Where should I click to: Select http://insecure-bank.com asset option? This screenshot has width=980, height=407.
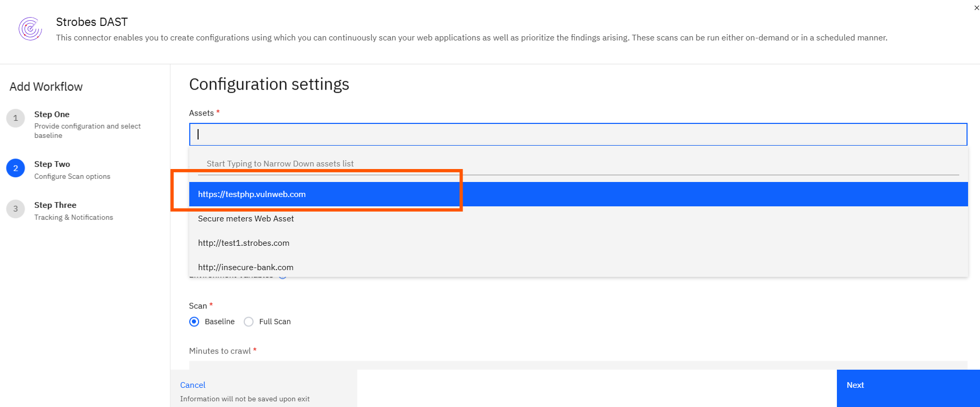click(246, 267)
